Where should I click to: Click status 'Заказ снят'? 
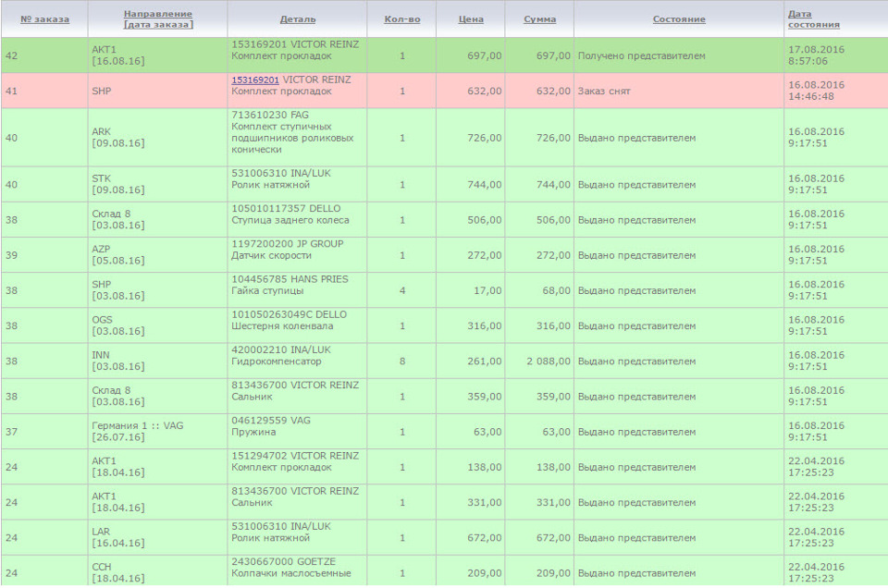pos(604,91)
